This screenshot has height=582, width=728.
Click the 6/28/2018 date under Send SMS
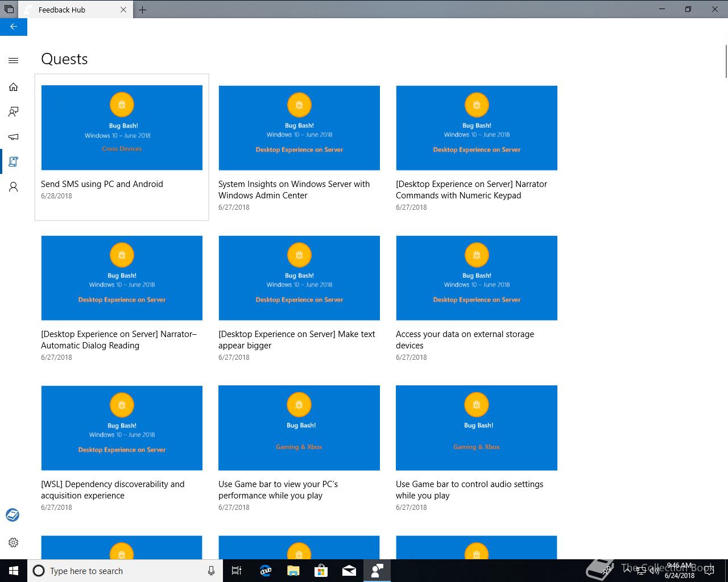[x=56, y=196]
